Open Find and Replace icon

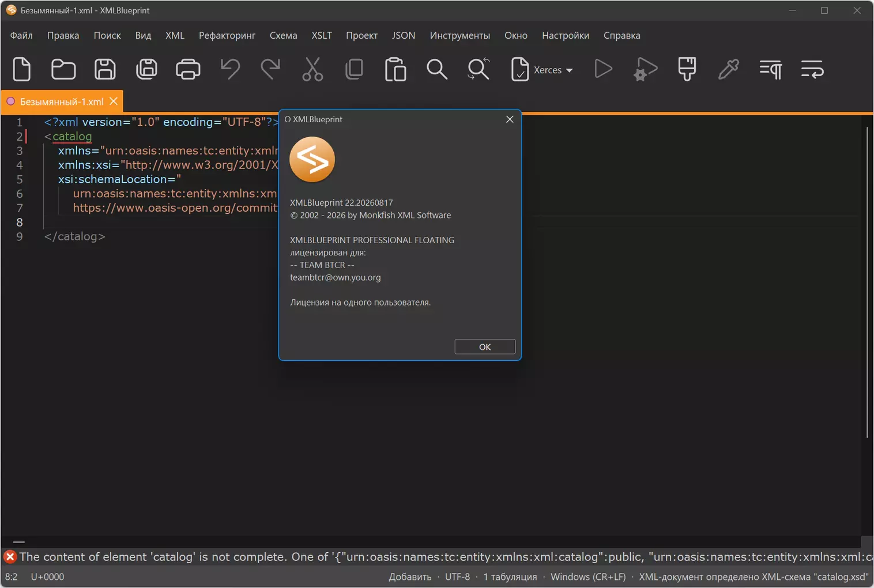[479, 69]
